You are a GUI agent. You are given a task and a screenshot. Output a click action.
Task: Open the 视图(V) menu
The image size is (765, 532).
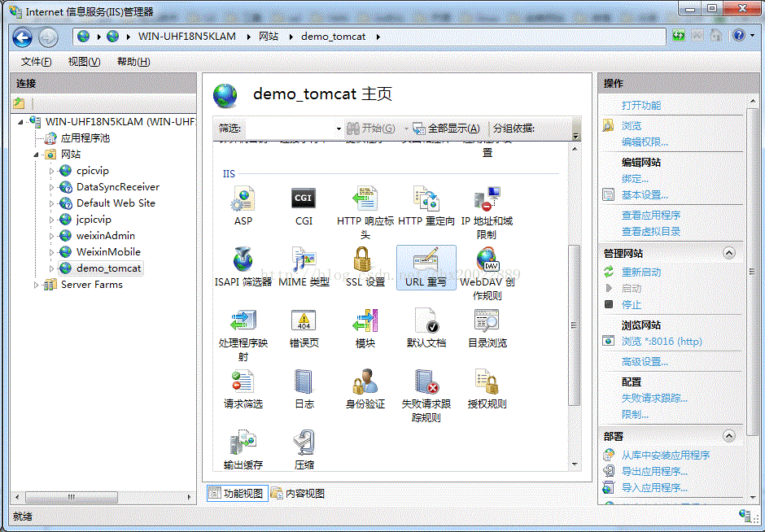coord(85,62)
